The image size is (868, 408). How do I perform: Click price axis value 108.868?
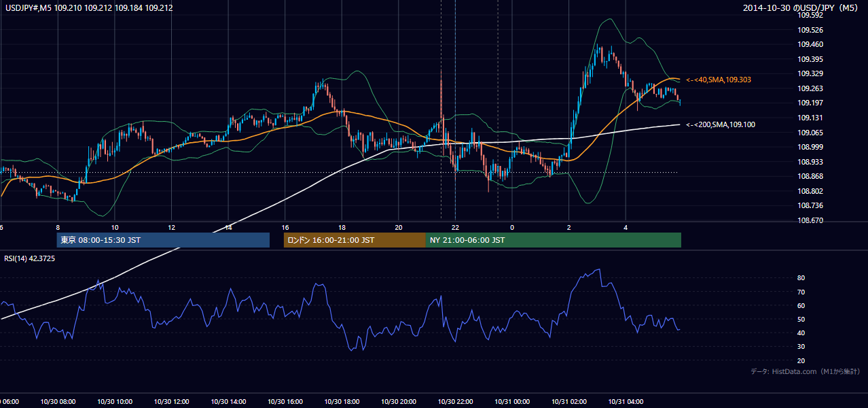(810, 176)
